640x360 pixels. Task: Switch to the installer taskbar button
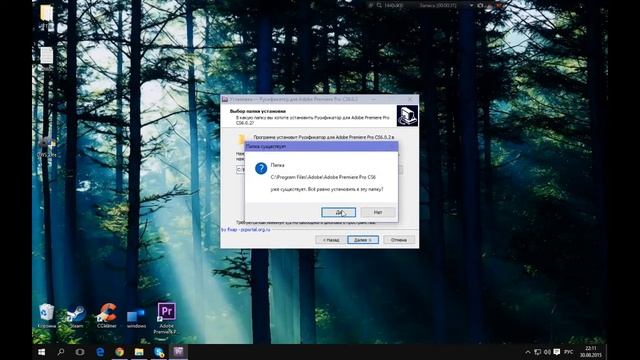click(x=178, y=351)
